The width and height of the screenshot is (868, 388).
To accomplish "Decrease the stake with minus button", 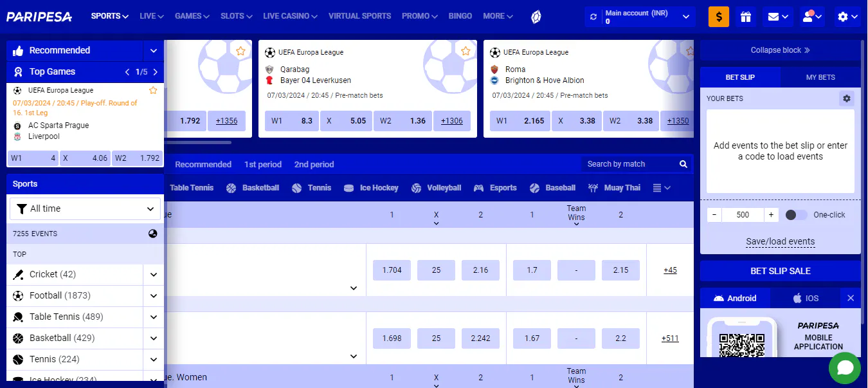I will 714,215.
